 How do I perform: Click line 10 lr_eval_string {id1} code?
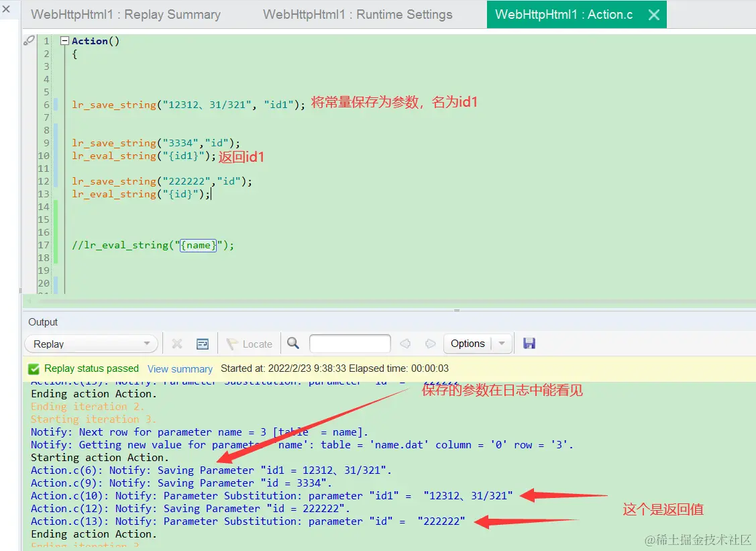(144, 156)
